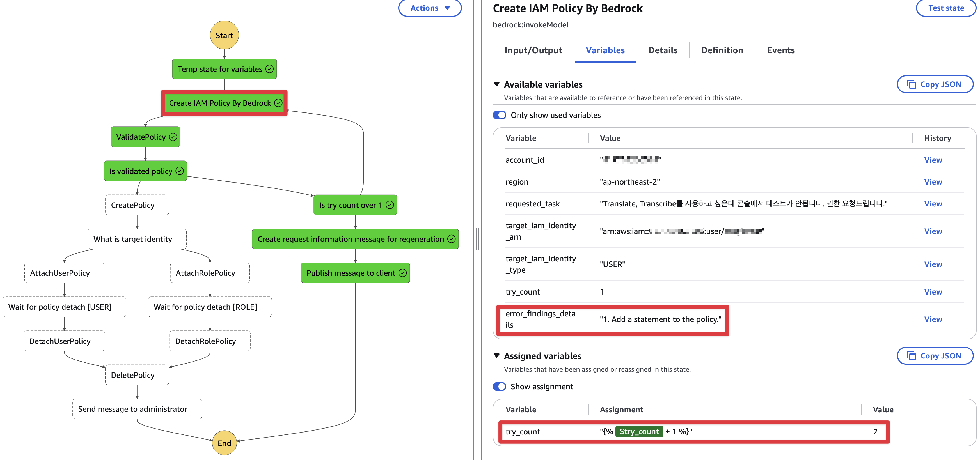Click the End node circle

224,443
